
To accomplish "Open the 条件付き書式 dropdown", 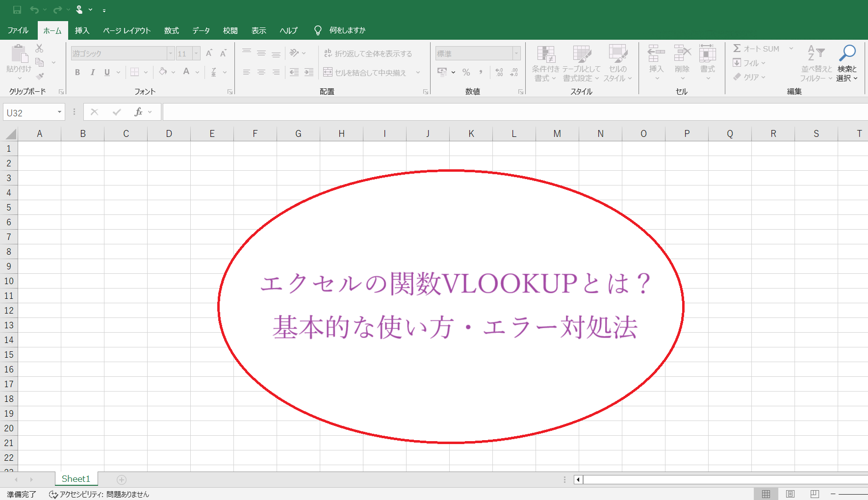I will (545, 64).
